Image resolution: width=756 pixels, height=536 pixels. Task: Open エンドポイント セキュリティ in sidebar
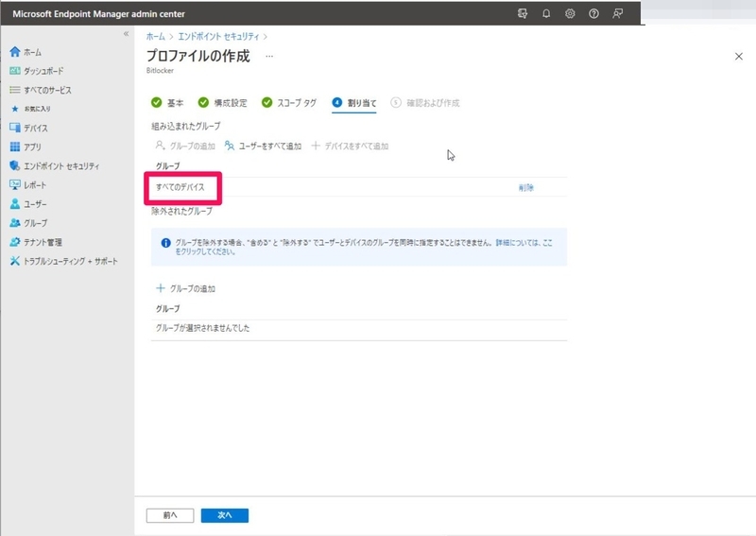(55, 166)
